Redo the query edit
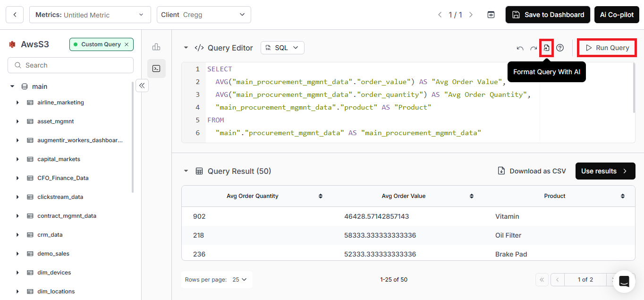Screen dimensions: 644x300 (x=534, y=48)
